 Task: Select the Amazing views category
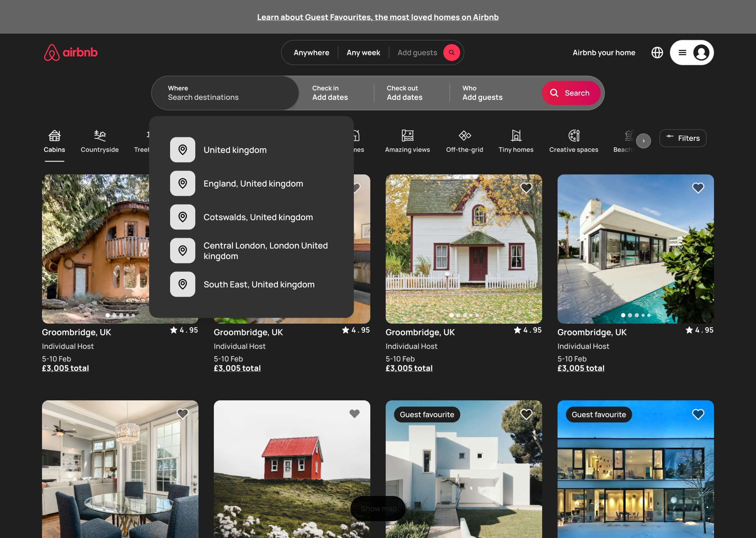click(x=407, y=141)
